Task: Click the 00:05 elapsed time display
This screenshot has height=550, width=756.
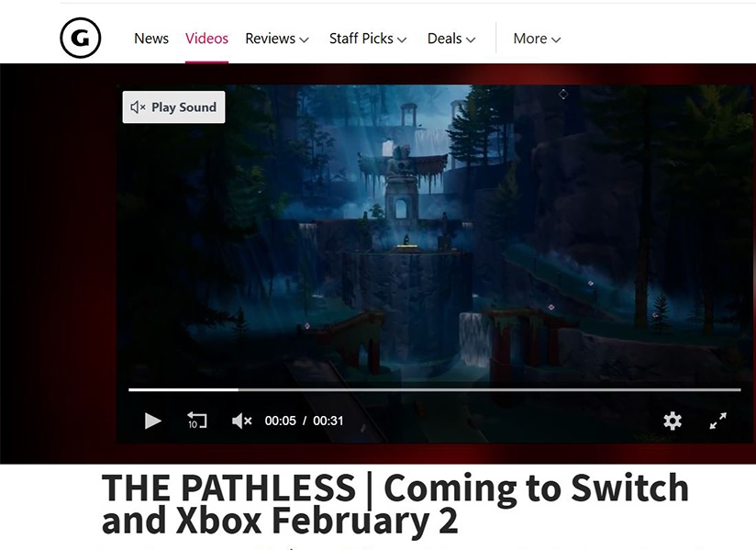Action: pos(280,421)
